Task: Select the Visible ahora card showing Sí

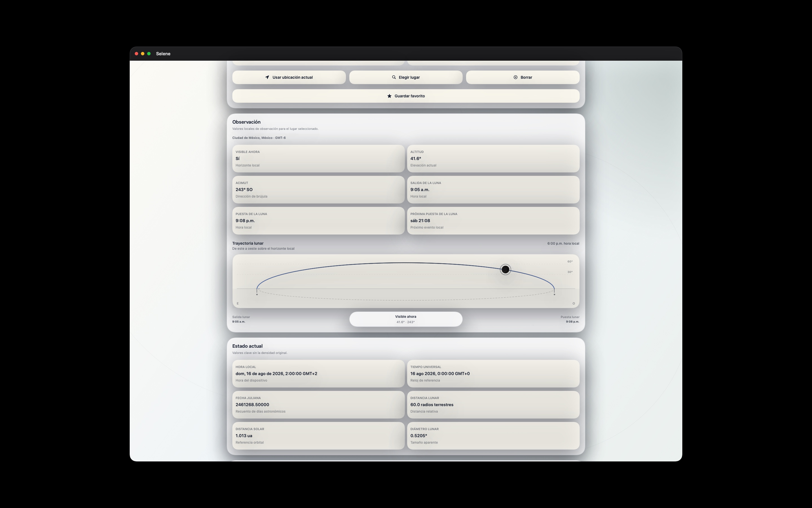Action: coord(318,159)
